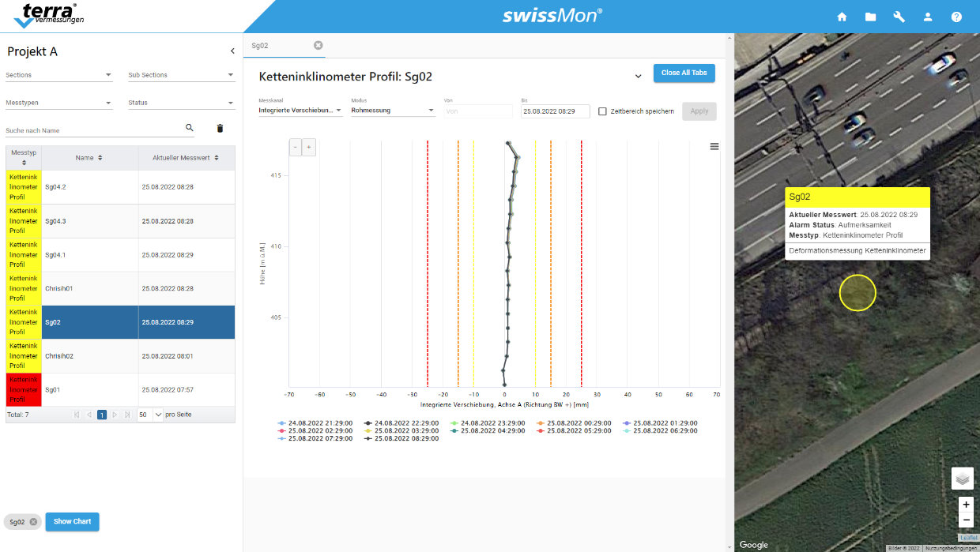Open the Modus Rohmessung dropdown
Viewport: 980px width, 552px height.
click(393, 111)
